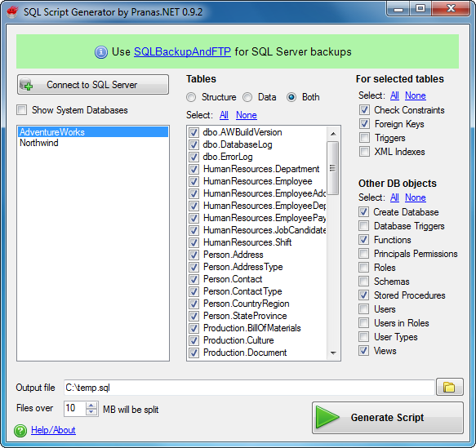Screen dimensions: 476x448
Task: Enable Database Triggers checkbox
Action: [363, 226]
